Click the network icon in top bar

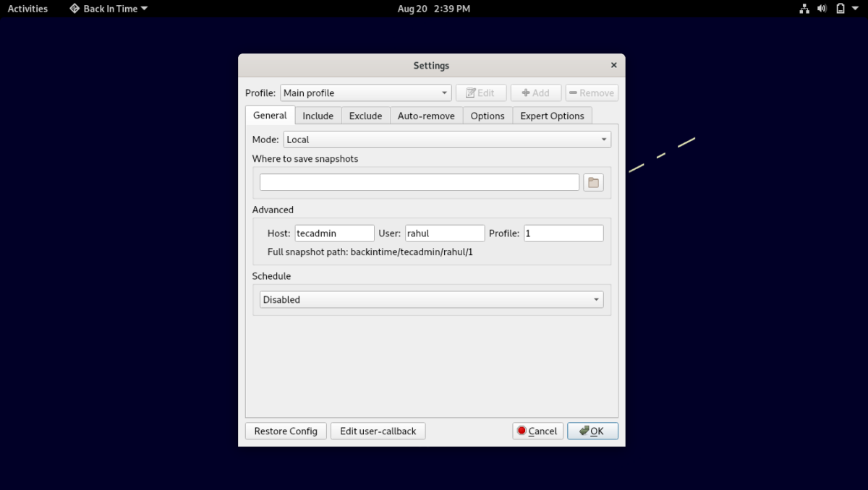(x=804, y=9)
